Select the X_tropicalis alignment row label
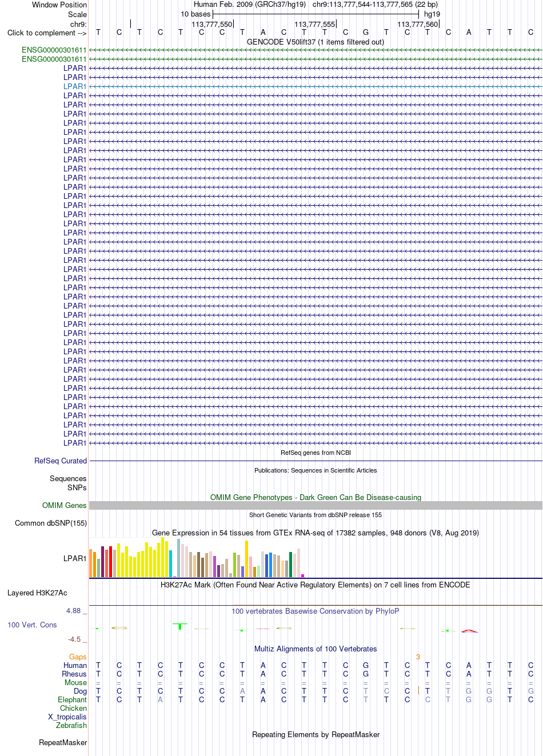This screenshot has width=543, height=756. [x=67, y=717]
